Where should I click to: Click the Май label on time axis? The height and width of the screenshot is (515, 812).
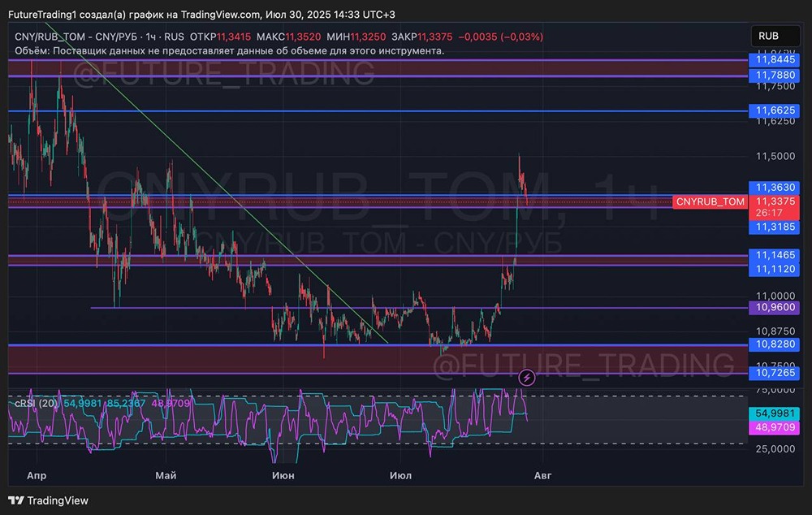tap(166, 475)
